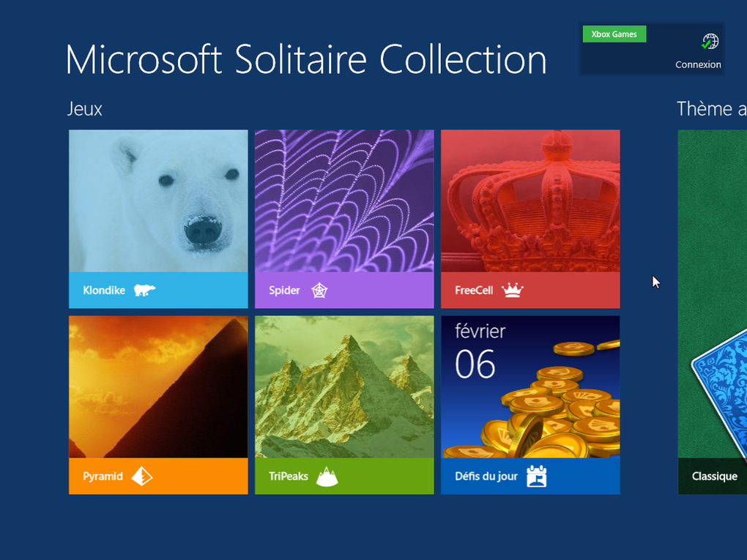This screenshot has width=747, height=560.
Task: Click the Spider web icon
Action: click(x=319, y=290)
